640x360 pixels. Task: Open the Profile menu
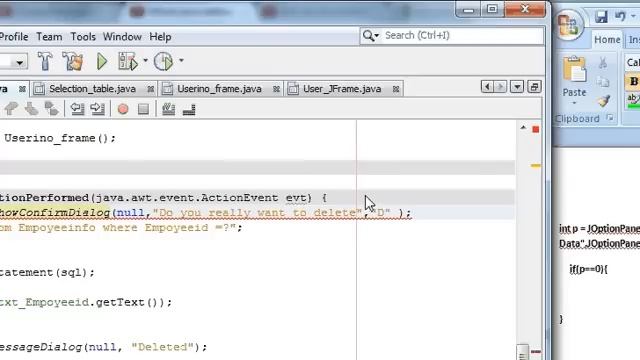point(14,37)
